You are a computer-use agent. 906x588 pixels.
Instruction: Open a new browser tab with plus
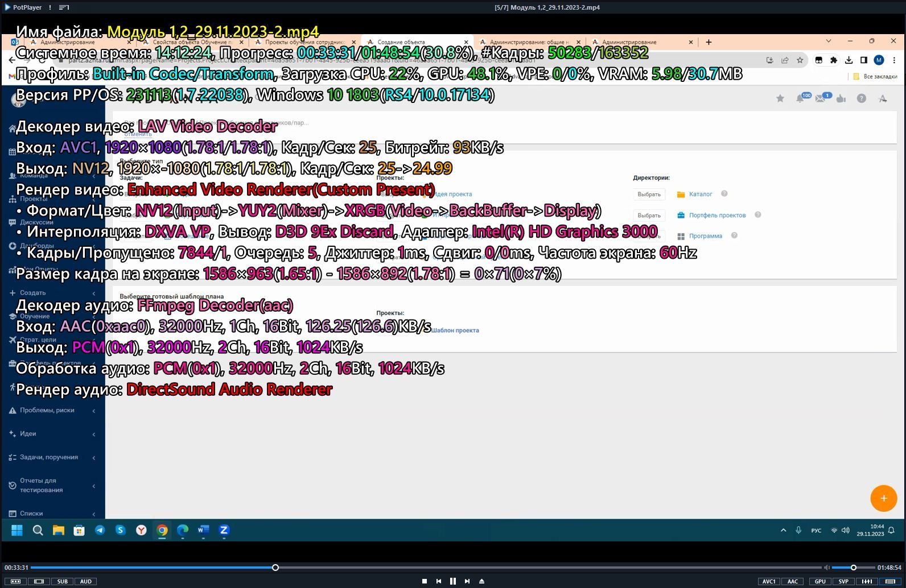click(x=709, y=42)
